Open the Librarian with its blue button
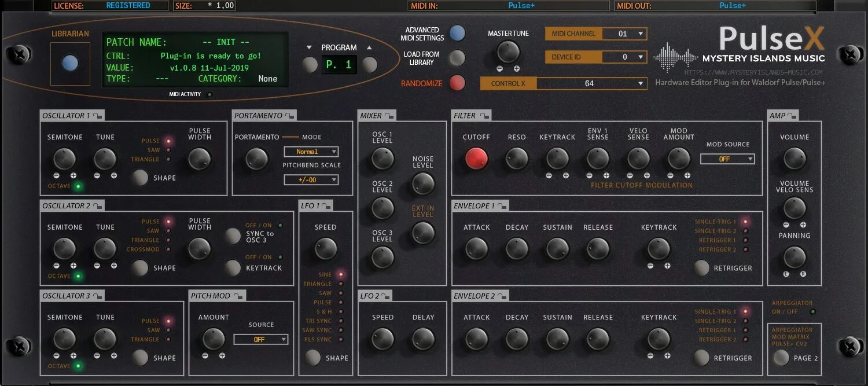 coord(70,63)
